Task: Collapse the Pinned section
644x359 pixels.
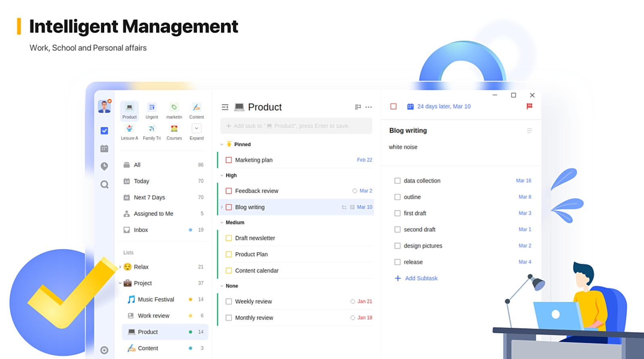Action: pyautogui.click(x=222, y=144)
